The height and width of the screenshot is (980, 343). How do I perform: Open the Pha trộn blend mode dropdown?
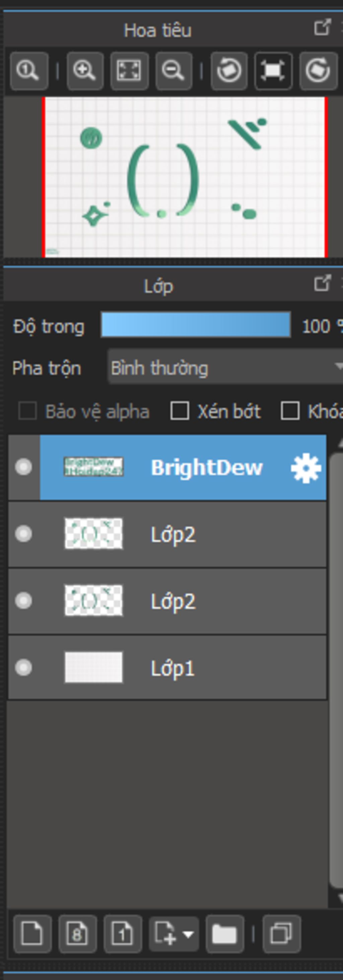[225, 367]
